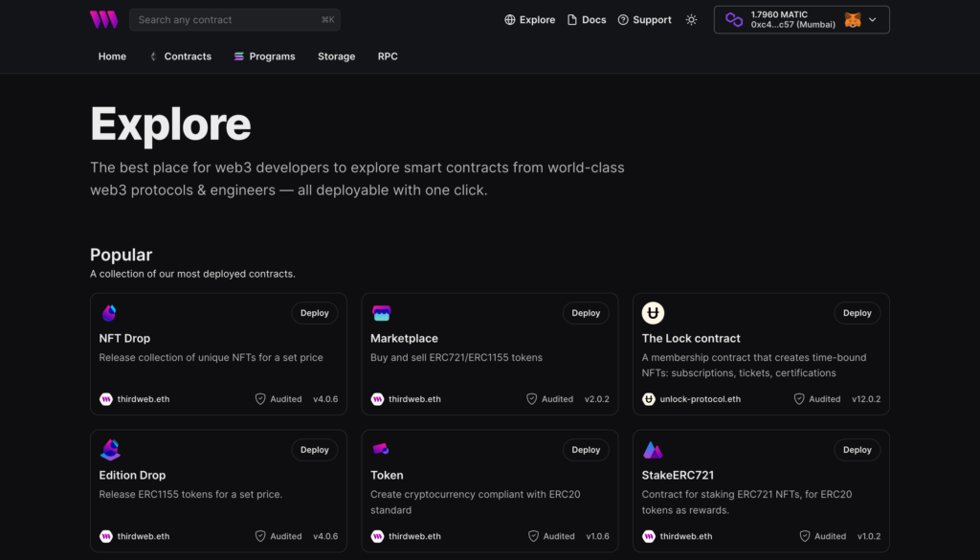980x560 pixels.
Task: Click the thirdweb logo icon
Action: tap(103, 19)
